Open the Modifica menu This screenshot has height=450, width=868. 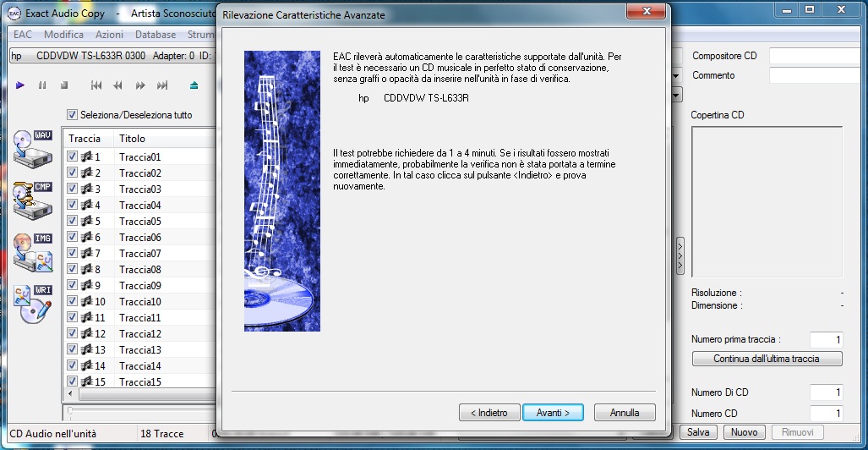click(63, 35)
